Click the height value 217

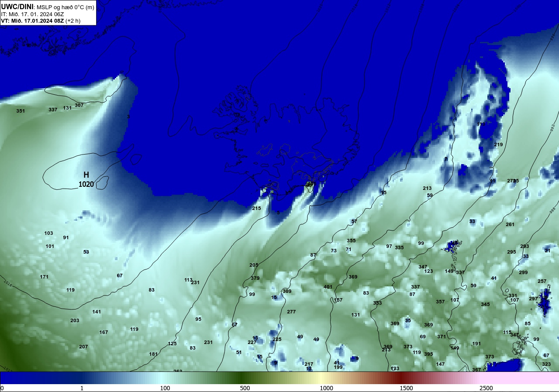(309, 364)
